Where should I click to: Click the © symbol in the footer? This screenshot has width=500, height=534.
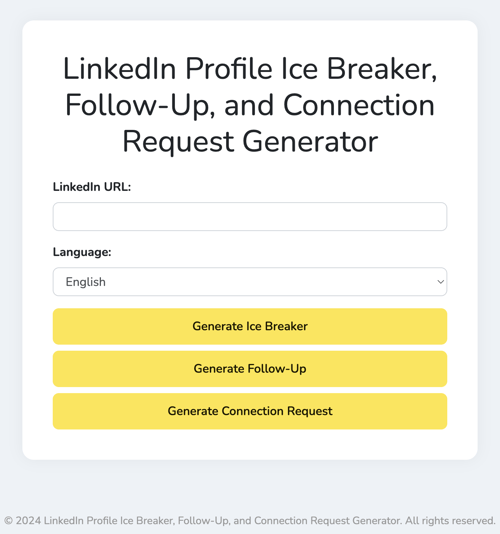click(9, 521)
